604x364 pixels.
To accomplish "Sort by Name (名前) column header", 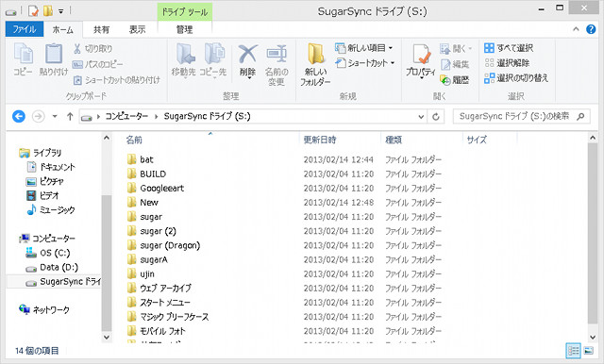I will click(x=134, y=140).
